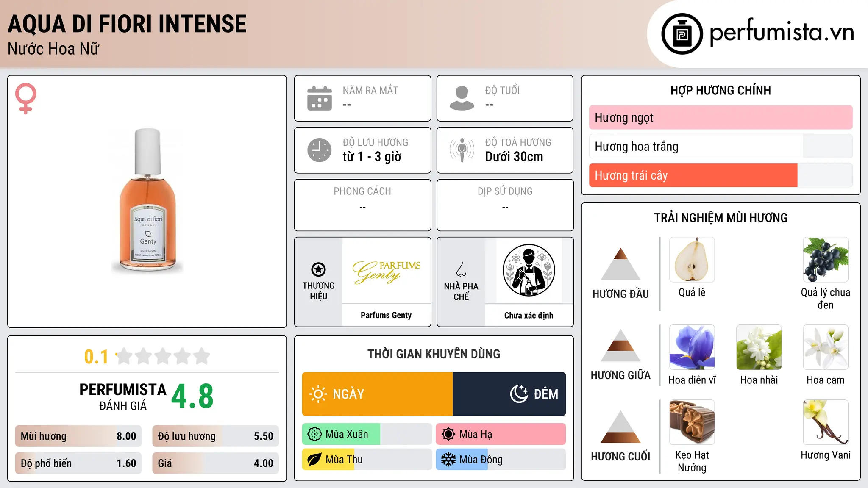Click the nose icon above Nhà pha chế

(461, 269)
